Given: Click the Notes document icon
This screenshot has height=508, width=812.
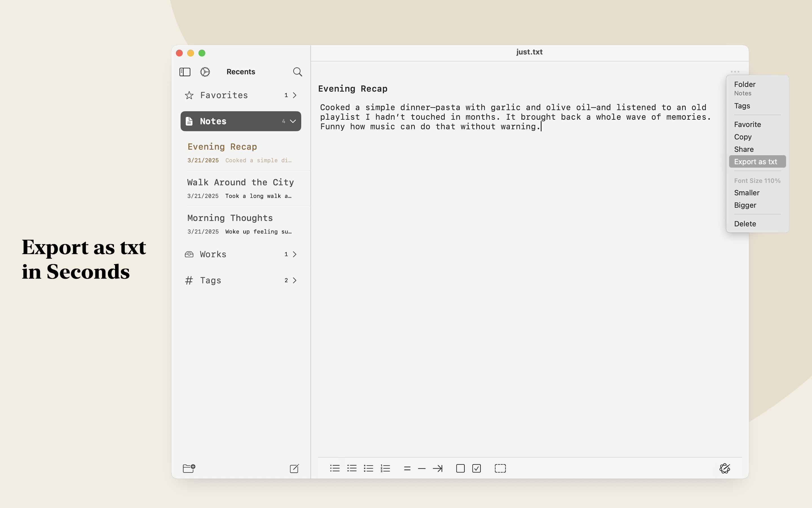Looking at the screenshot, I should (x=189, y=121).
